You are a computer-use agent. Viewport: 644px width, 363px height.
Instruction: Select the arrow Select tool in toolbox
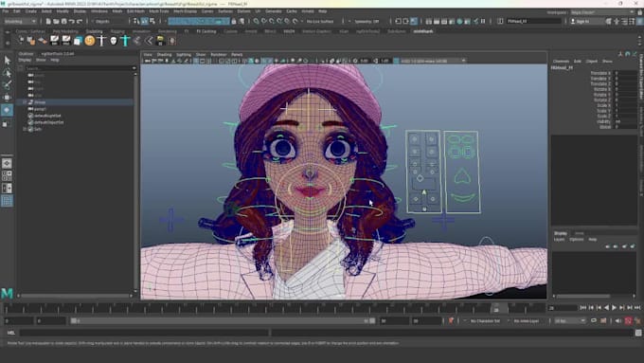coord(7,61)
